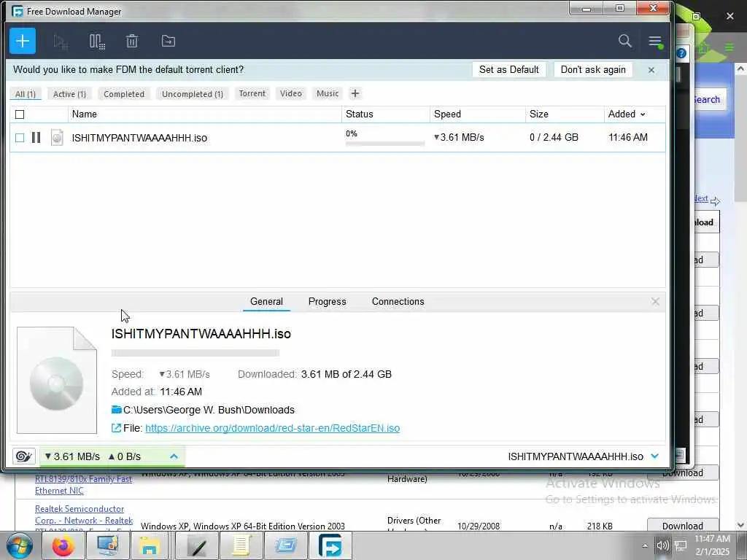Tick the select-all checkbox in header

click(x=20, y=114)
